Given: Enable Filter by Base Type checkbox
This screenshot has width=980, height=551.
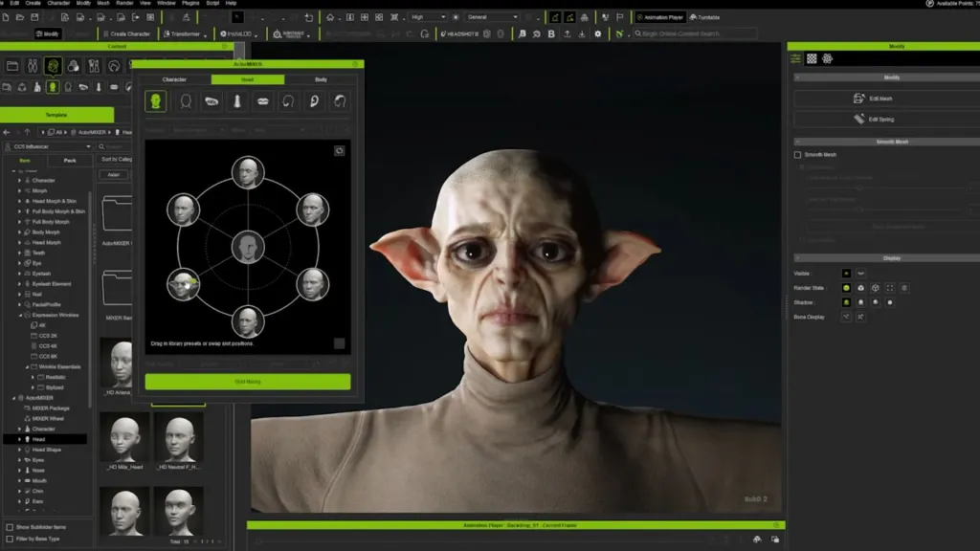Looking at the screenshot, I should [10, 540].
